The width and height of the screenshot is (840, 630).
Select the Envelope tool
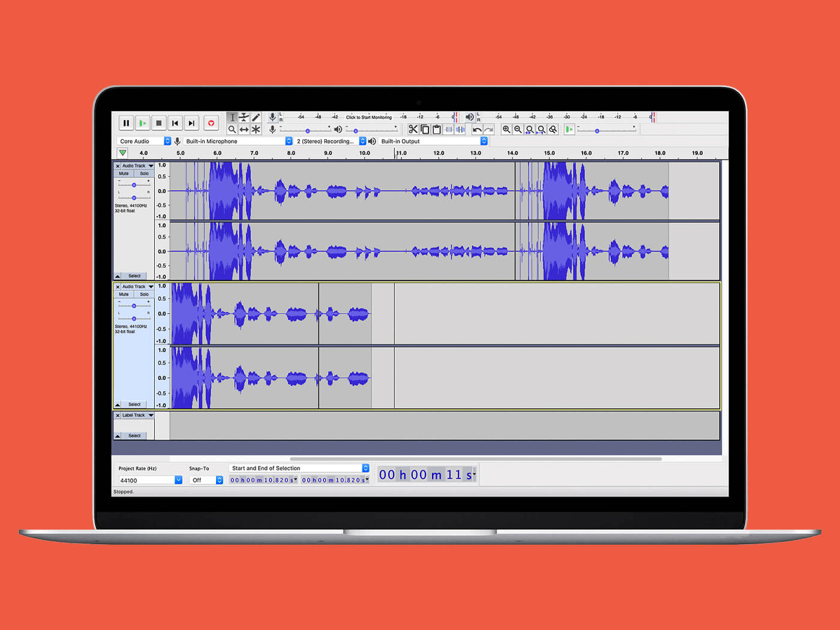(x=244, y=118)
